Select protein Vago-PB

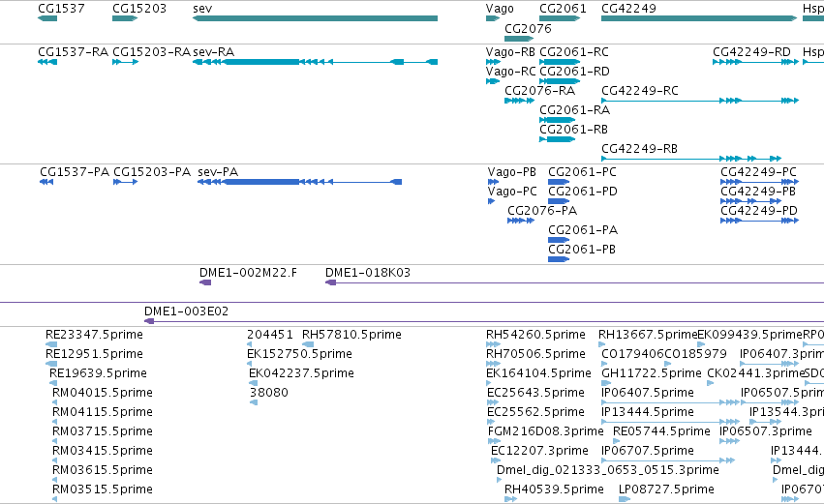pyautogui.click(x=493, y=182)
